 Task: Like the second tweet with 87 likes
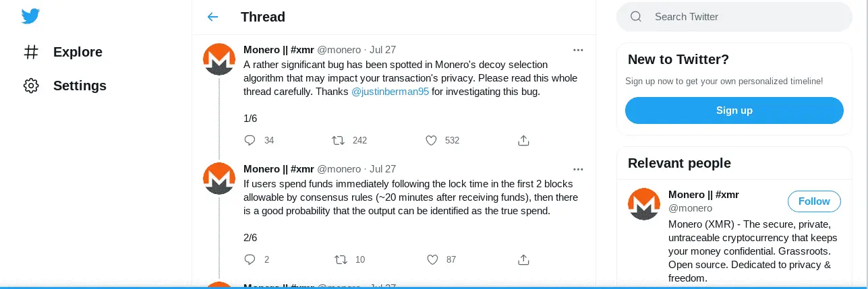pos(432,259)
